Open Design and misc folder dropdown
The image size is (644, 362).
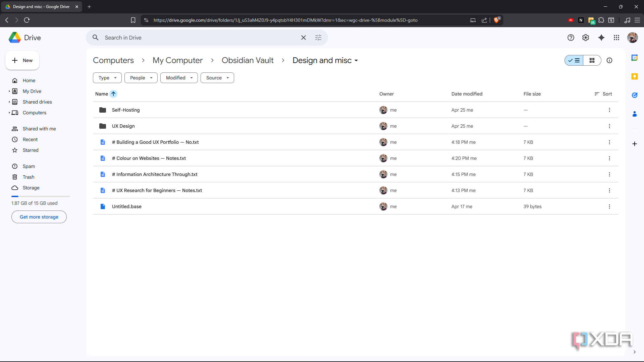point(356,61)
